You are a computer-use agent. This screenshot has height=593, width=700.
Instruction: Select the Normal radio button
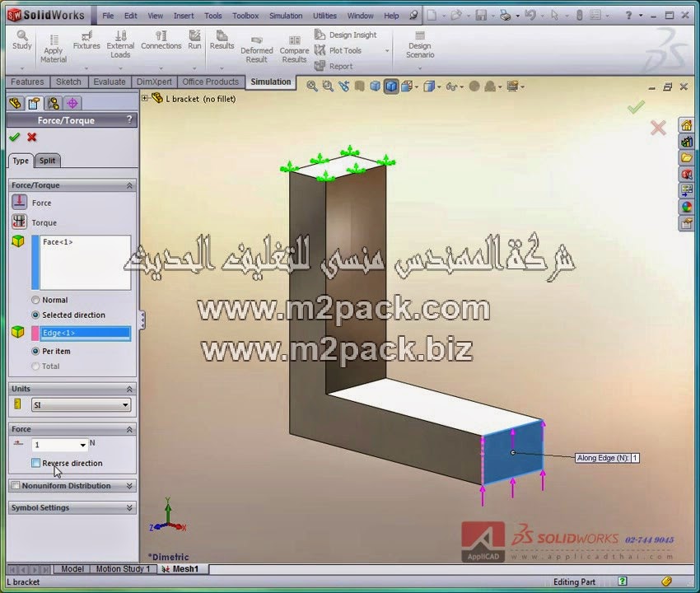point(35,300)
